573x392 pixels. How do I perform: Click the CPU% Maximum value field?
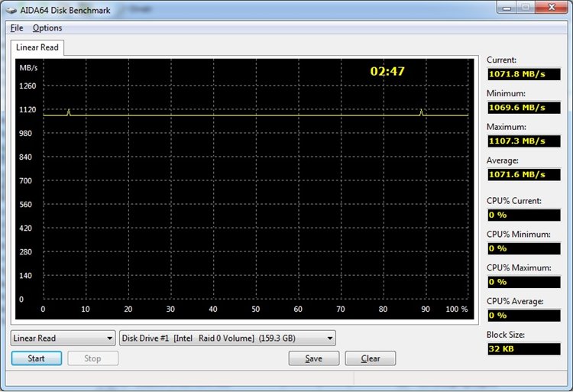click(523, 282)
